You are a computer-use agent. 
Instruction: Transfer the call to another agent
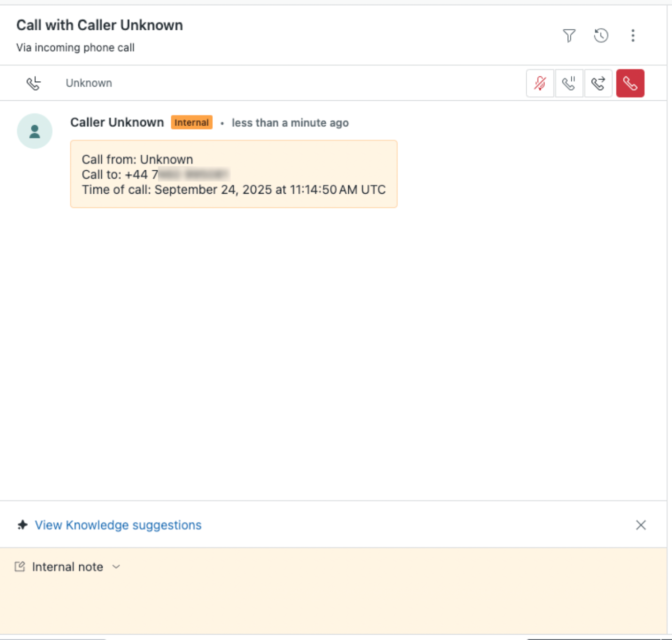tap(598, 84)
